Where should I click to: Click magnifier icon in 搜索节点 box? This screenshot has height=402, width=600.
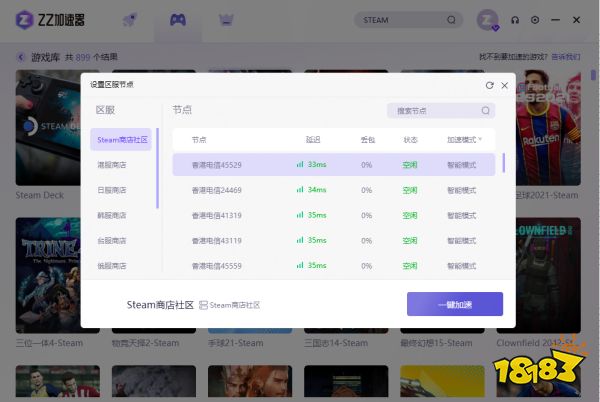coord(485,111)
